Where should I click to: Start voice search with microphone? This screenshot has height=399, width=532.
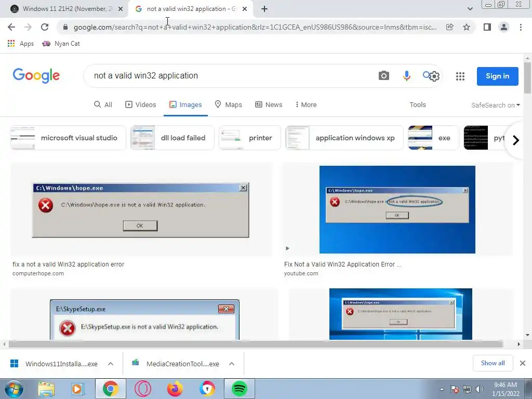406,76
